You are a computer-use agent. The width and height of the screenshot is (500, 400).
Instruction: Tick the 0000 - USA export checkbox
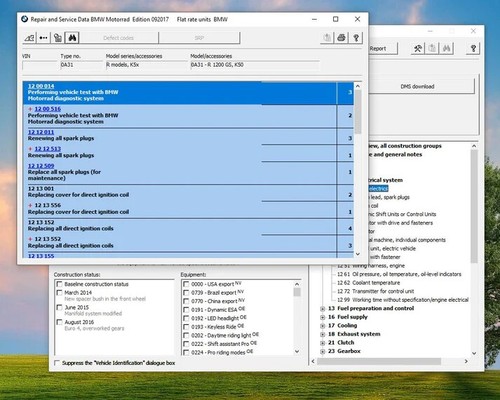click(186, 284)
